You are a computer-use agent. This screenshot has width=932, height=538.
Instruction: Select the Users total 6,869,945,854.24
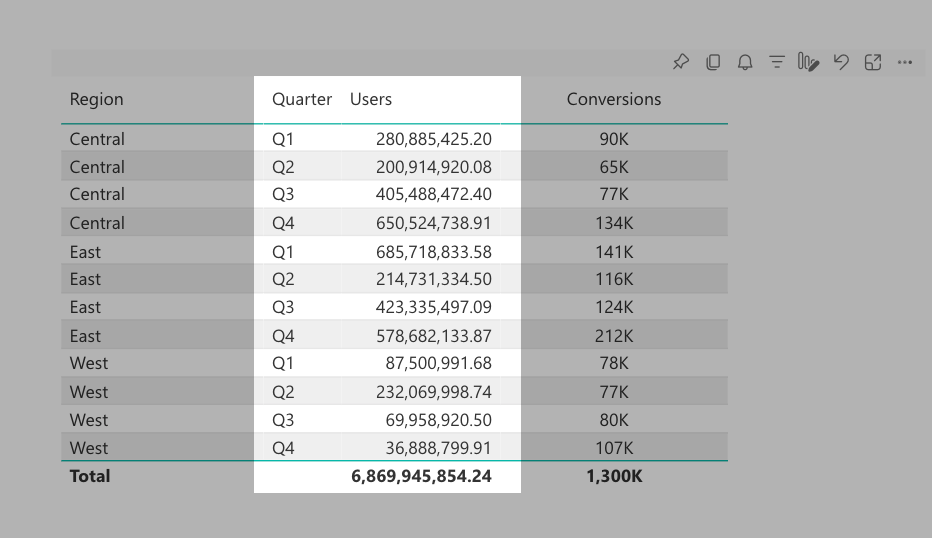pyautogui.click(x=421, y=476)
